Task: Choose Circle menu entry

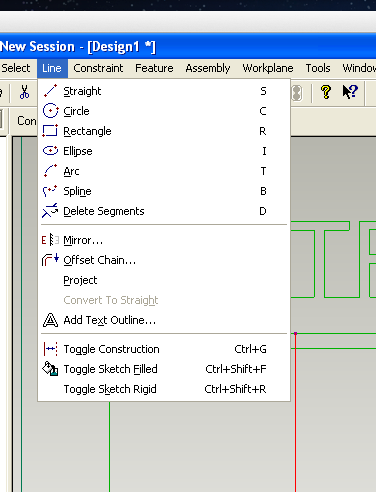Action: [x=164, y=111]
